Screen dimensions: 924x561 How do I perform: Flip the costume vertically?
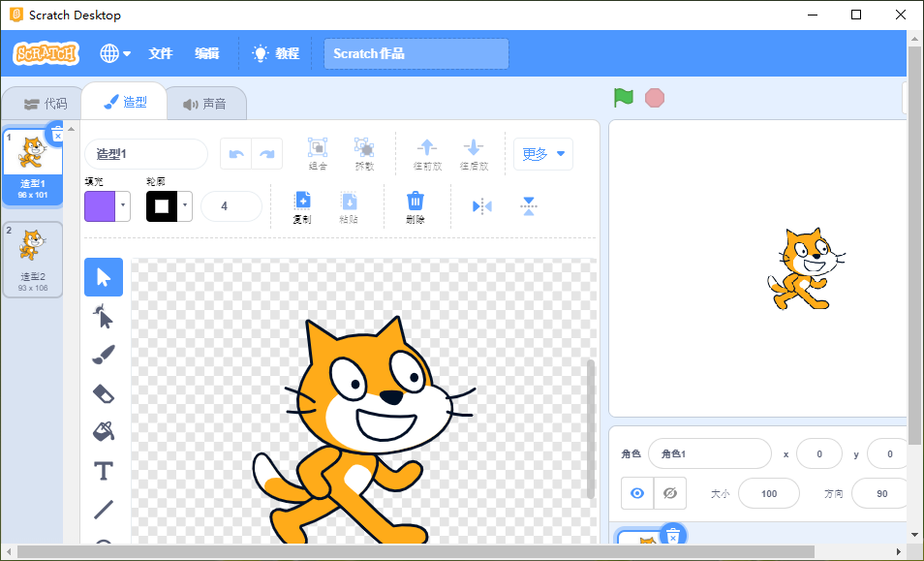[x=529, y=206]
